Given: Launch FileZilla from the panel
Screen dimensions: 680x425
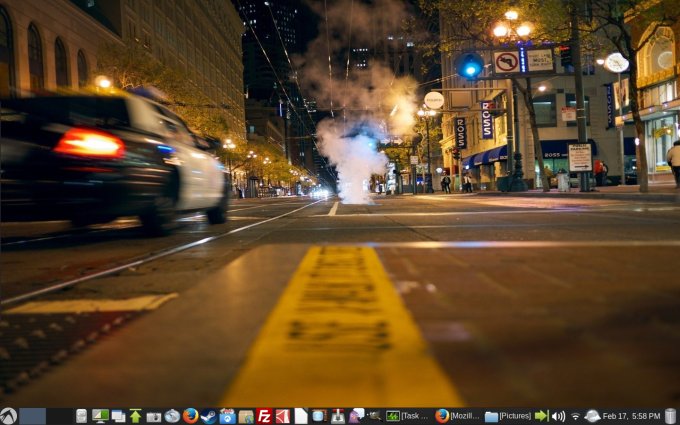Looking at the screenshot, I should [x=264, y=416].
